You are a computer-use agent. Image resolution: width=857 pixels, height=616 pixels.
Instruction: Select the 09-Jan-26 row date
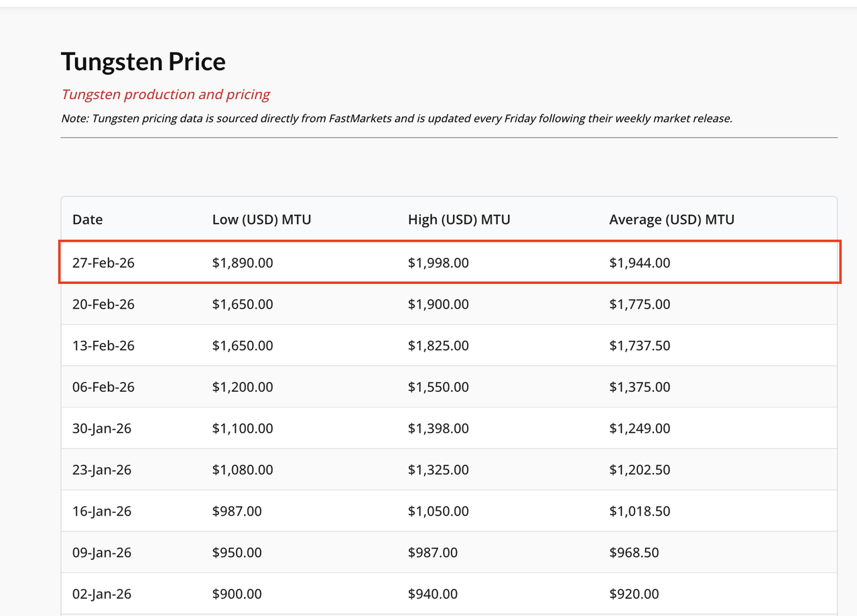click(102, 554)
